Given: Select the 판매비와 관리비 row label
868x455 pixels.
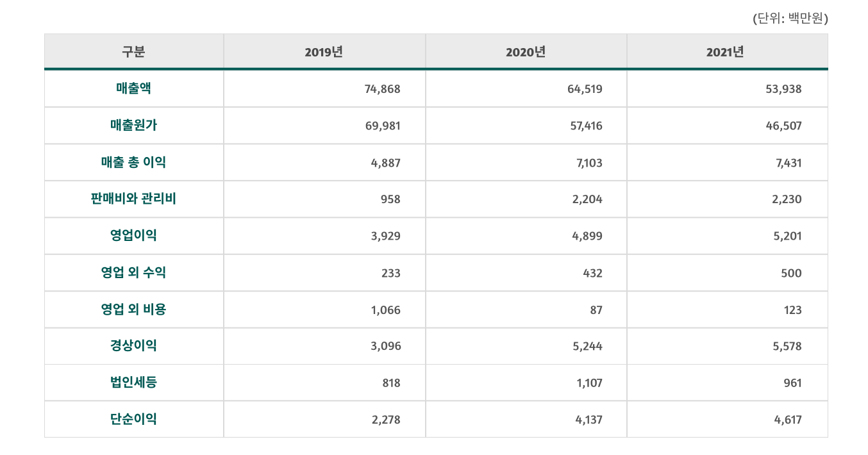Looking at the screenshot, I should pos(133,199).
